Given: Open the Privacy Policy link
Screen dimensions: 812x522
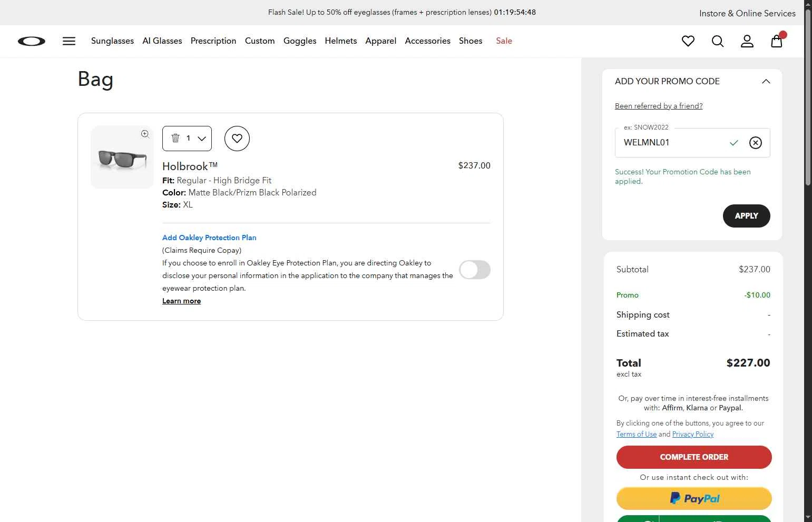Looking at the screenshot, I should pyautogui.click(x=693, y=434).
